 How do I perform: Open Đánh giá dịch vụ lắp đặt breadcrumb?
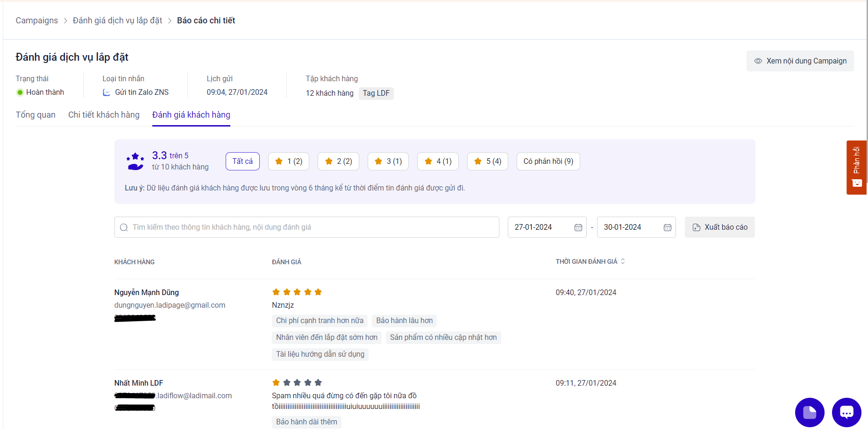(x=118, y=21)
